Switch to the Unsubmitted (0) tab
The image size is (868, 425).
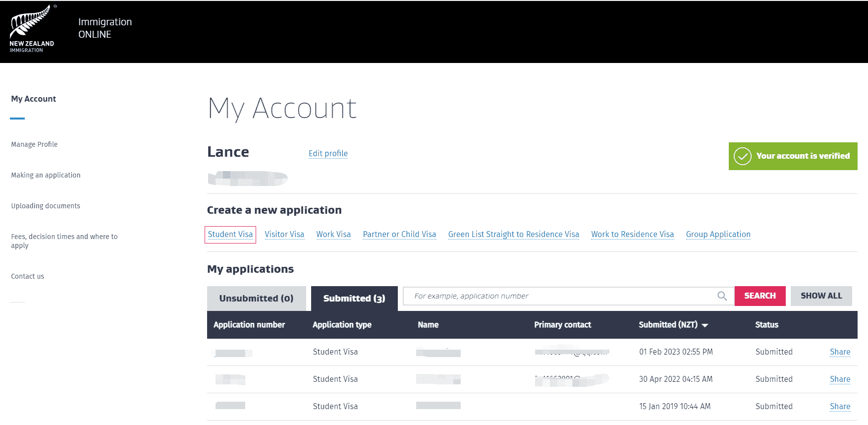click(256, 299)
